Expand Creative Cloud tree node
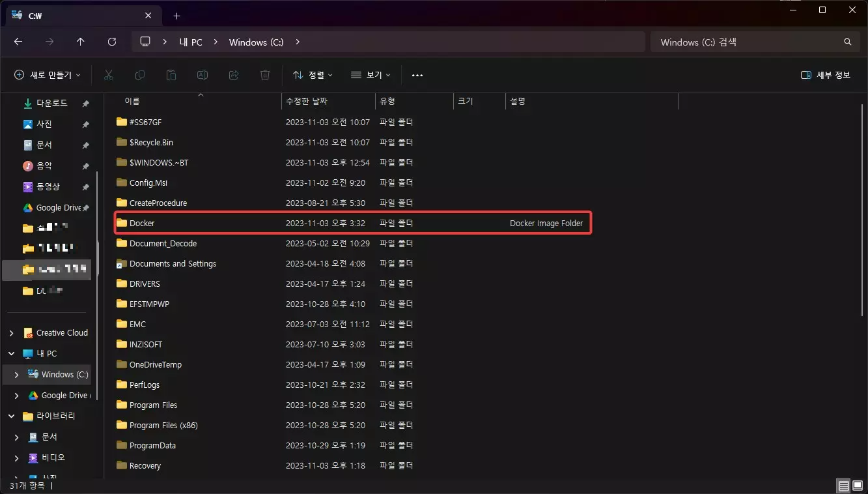868x494 pixels. point(11,333)
